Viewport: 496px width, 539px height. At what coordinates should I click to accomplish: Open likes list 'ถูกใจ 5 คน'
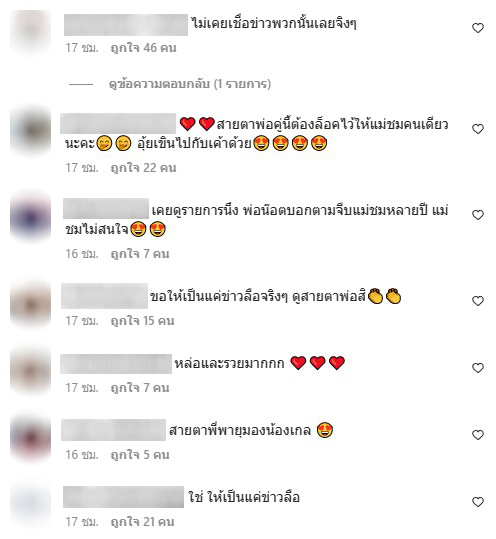coord(140,455)
